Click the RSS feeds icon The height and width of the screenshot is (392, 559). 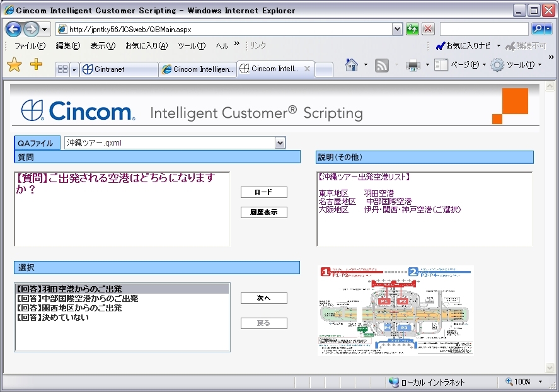point(381,65)
